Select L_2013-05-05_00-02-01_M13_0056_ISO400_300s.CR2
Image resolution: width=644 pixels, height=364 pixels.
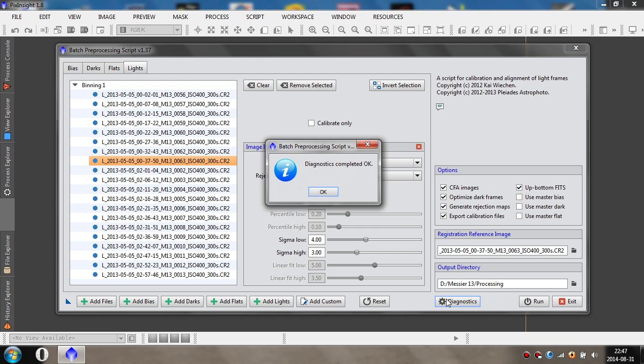[162, 95]
